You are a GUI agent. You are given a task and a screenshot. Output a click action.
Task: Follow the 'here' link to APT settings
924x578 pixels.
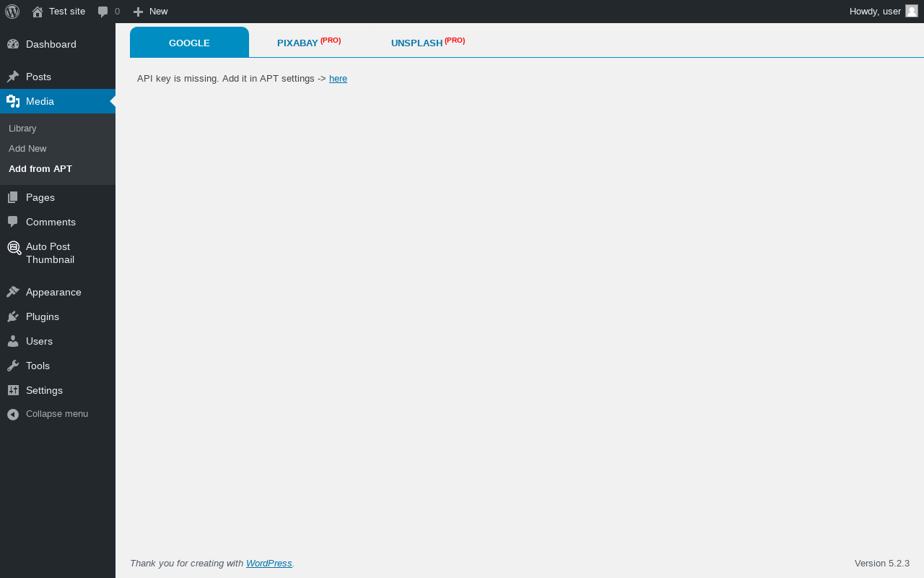pos(338,78)
